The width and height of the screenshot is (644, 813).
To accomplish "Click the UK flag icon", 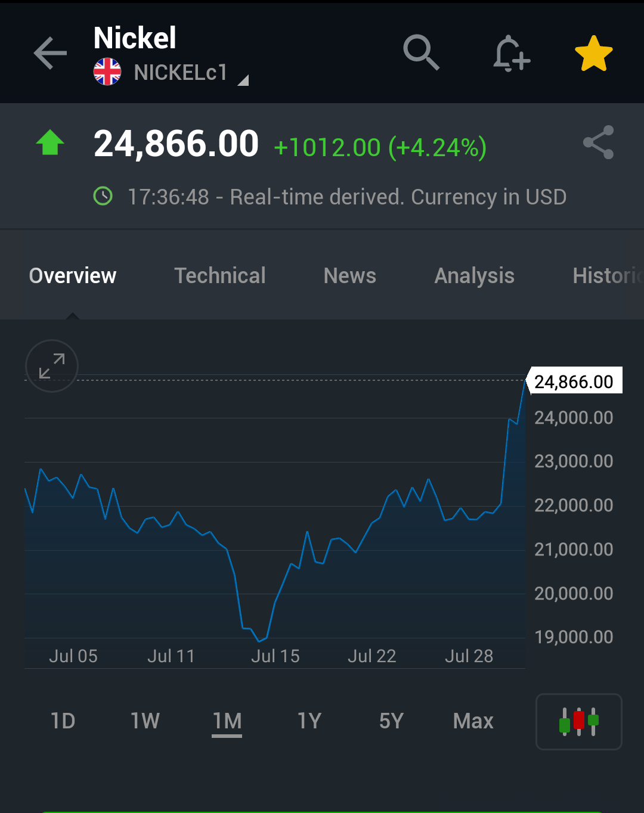I will [107, 72].
